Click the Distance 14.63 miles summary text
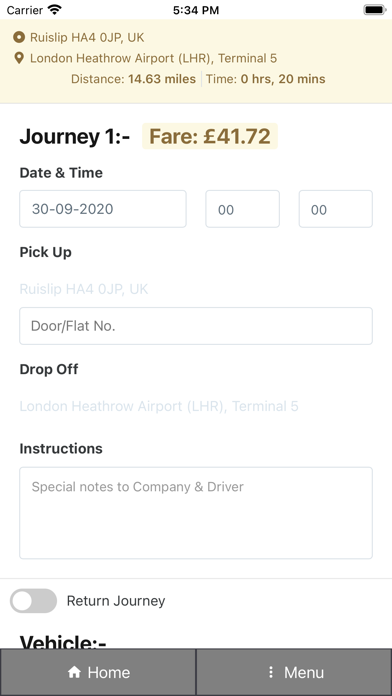 (x=133, y=79)
